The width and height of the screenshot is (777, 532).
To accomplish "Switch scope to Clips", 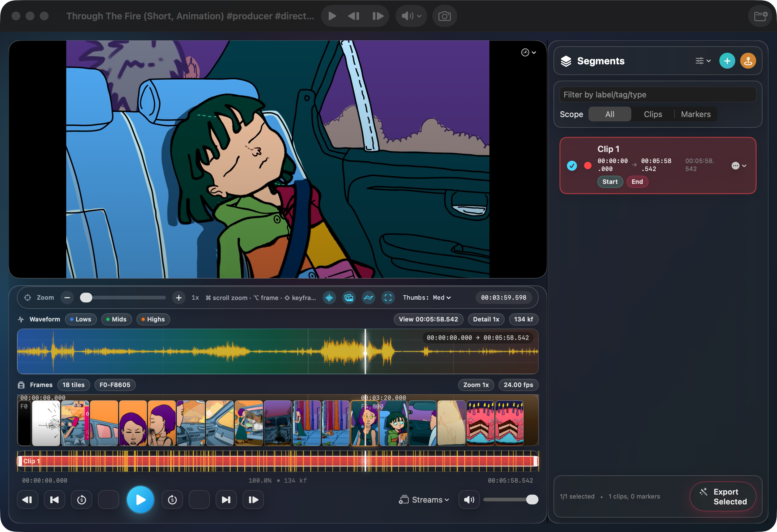I will (x=652, y=114).
